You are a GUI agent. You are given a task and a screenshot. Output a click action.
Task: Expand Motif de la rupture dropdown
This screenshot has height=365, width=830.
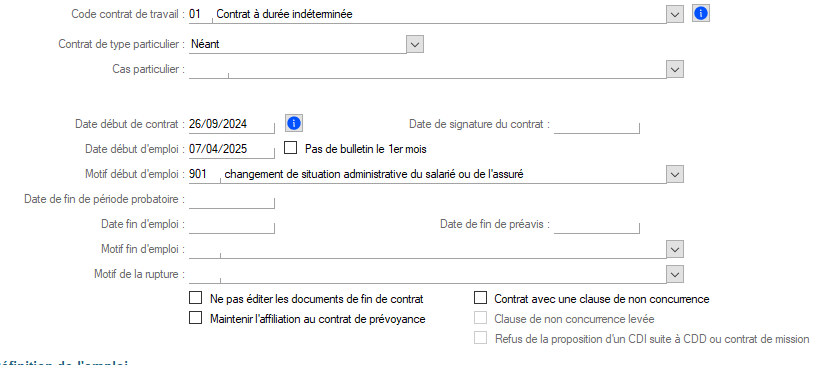(x=675, y=274)
